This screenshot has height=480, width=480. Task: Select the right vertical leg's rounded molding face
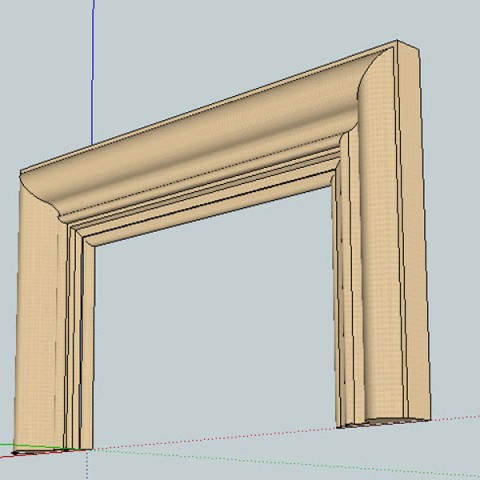coord(380,233)
